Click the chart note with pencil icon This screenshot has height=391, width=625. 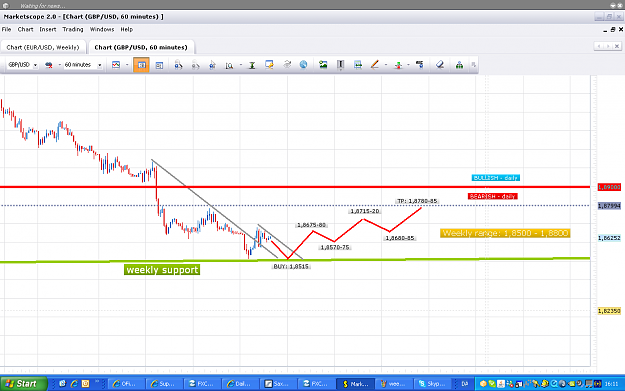269,65
